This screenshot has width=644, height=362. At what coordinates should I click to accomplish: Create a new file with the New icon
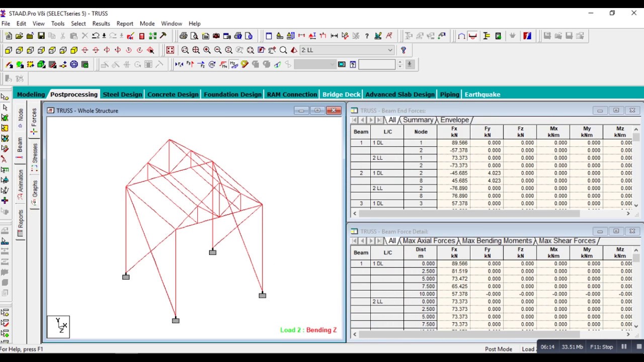click(8, 36)
